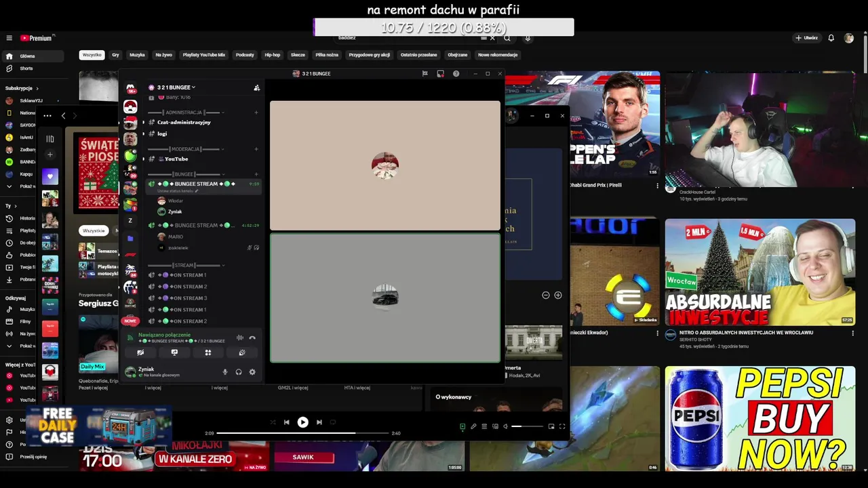
Task: Open Pepsi Buy Now video thumbnail
Action: (x=759, y=419)
